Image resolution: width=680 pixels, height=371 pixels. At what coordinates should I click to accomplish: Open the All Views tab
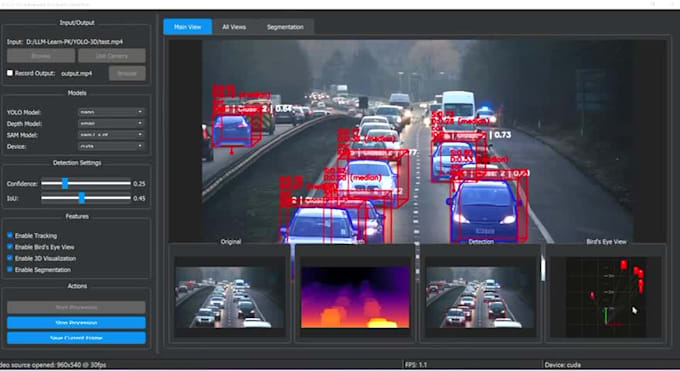pyautogui.click(x=234, y=27)
